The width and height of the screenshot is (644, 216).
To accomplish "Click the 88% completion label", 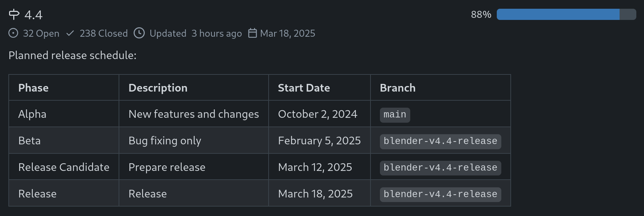I will coord(481,15).
